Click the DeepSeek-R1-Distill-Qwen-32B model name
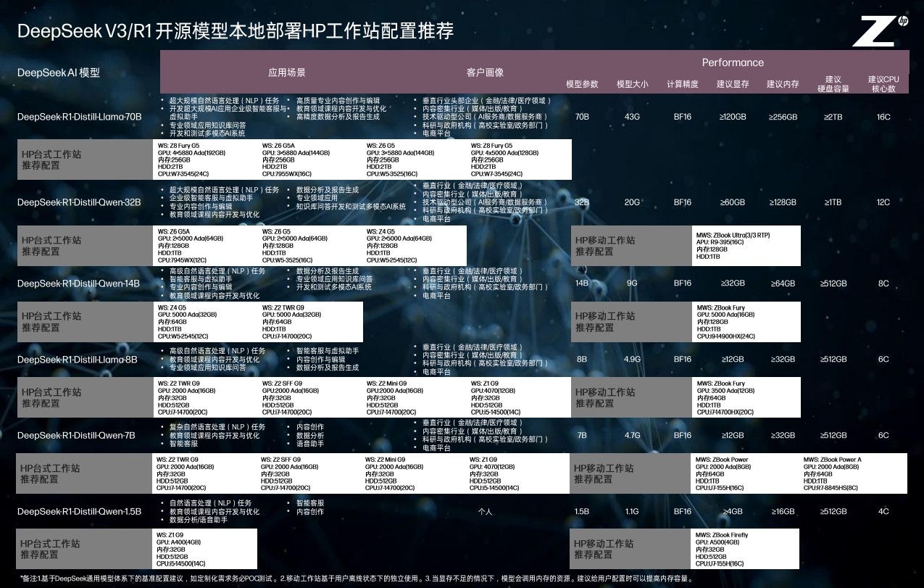The image size is (924, 588). pos(79,202)
